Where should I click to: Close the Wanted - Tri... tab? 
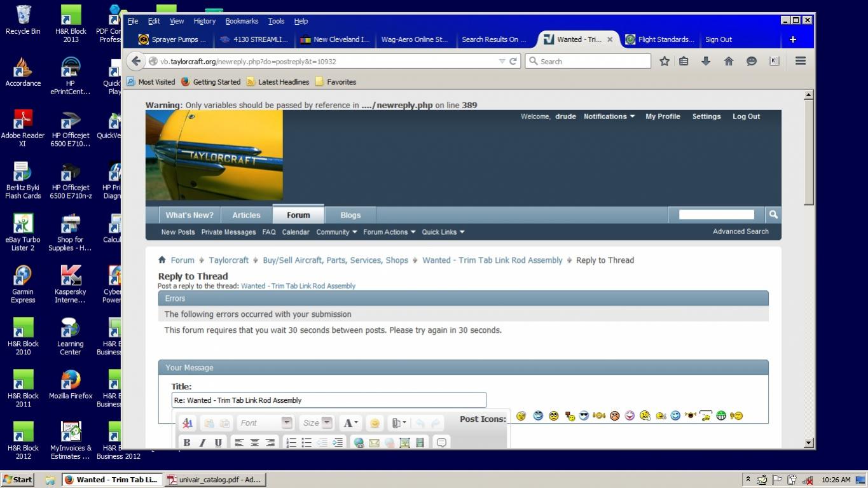coord(610,39)
